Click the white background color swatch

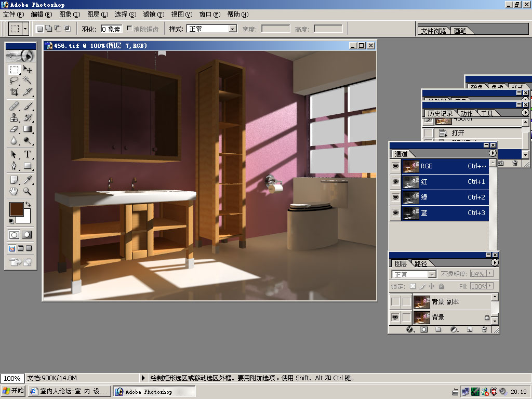[x=26, y=219]
